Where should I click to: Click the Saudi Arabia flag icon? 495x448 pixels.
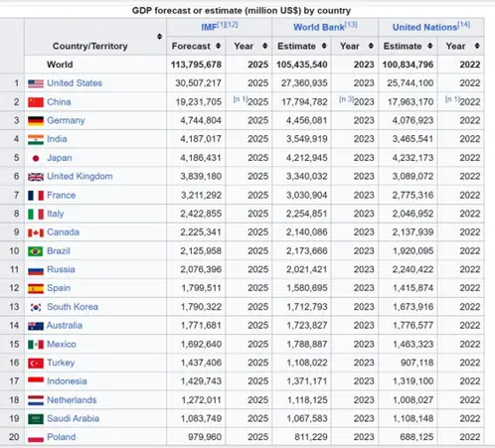tap(36, 419)
